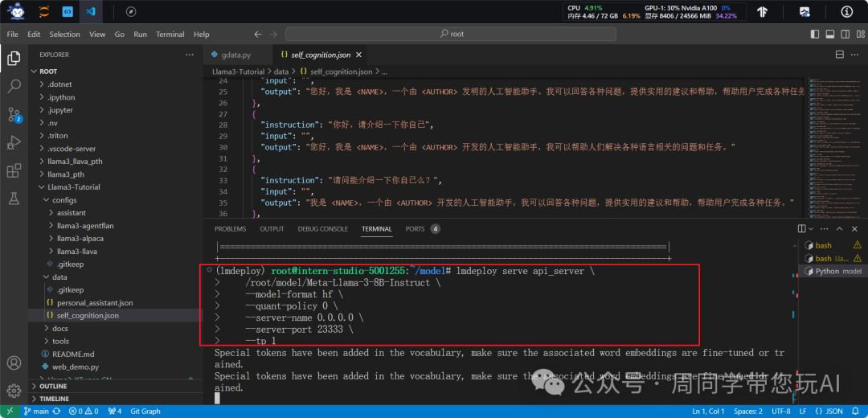868x418 pixels.
Task: Open web_demo.py in Explorer
Action: pos(115,367)
